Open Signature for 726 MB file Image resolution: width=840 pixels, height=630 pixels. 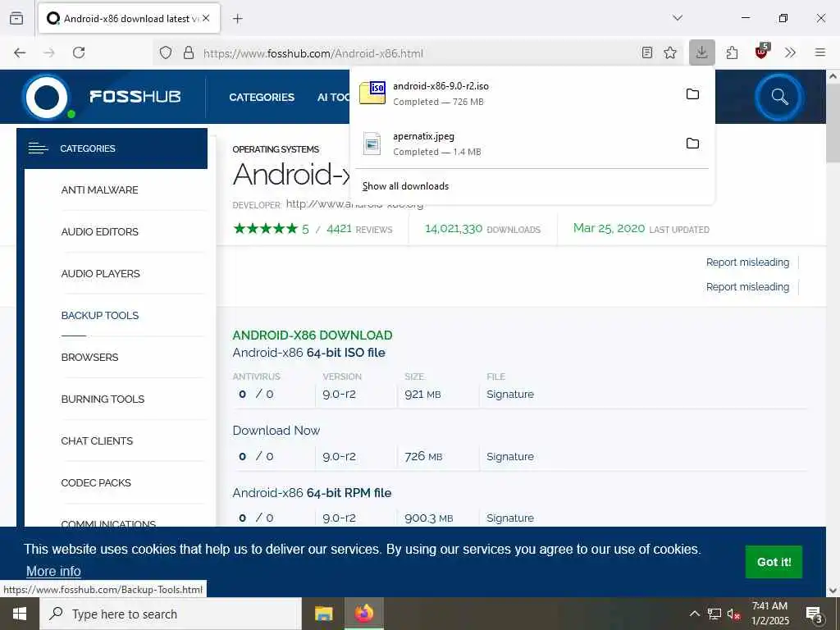pyautogui.click(x=510, y=456)
